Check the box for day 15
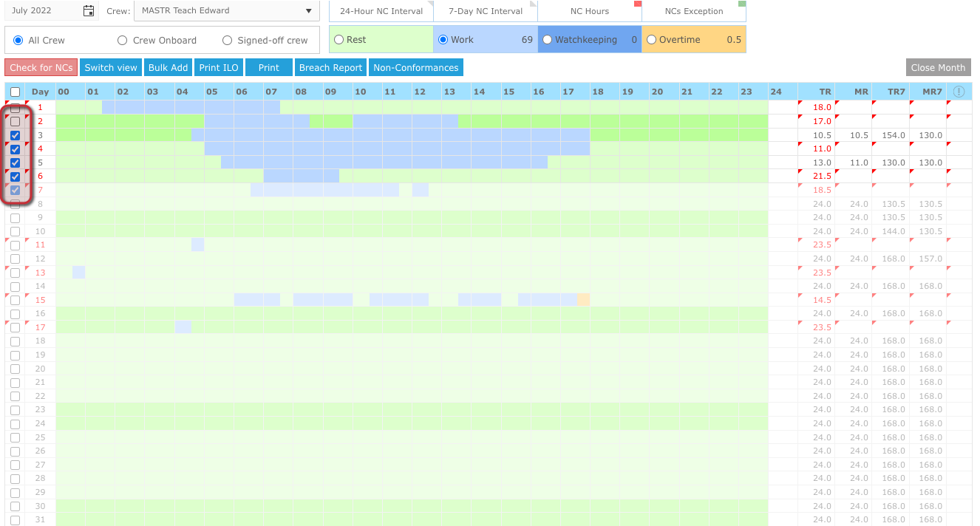 15,300
